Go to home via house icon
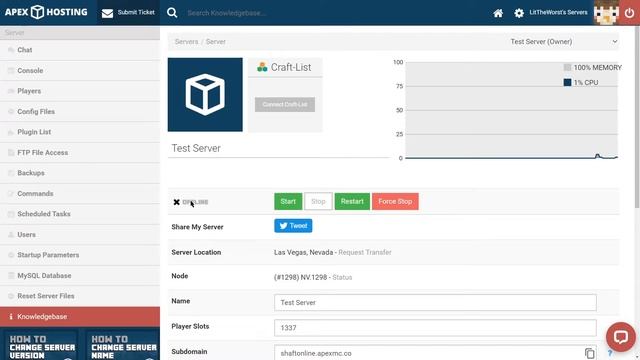This screenshot has height=360, width=640. 498,13
